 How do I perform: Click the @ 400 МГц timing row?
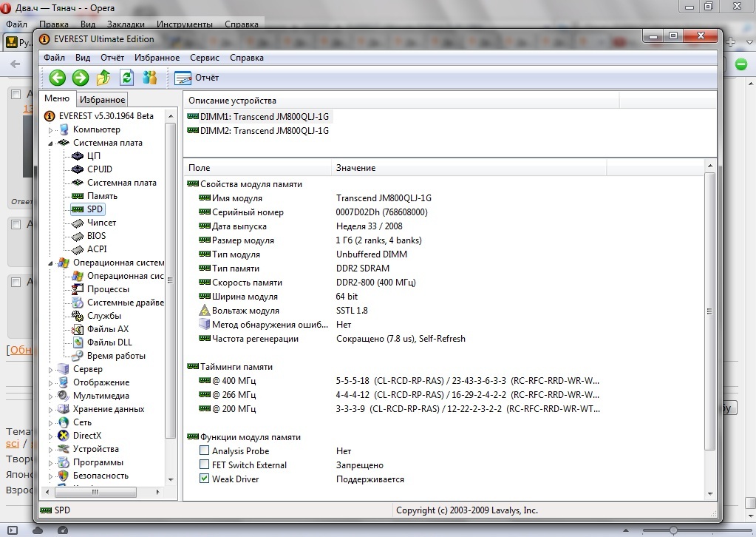coord(399,381)
